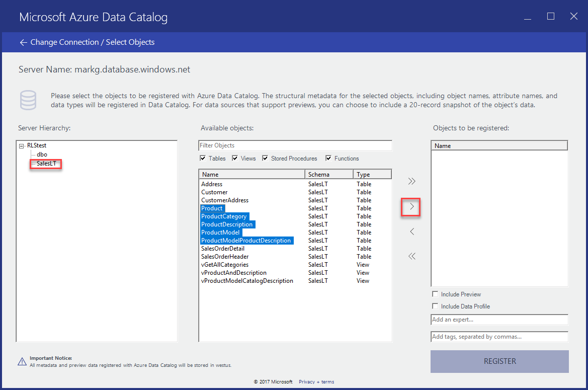Click the single left arrow to remove an object
This screenshot has height=390, width=588.
click(x=411, y=231)
